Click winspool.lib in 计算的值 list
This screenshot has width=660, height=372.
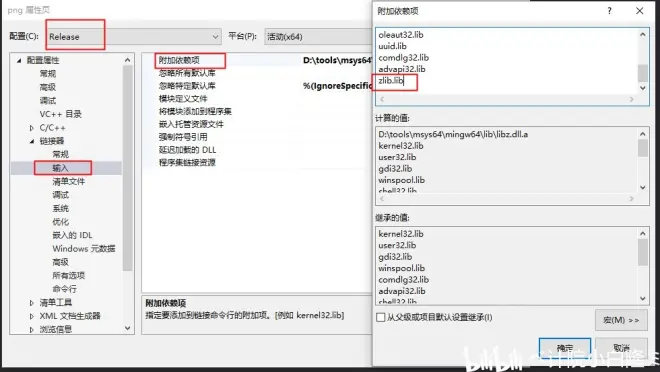pyautogui.click(x=402, y=180)
